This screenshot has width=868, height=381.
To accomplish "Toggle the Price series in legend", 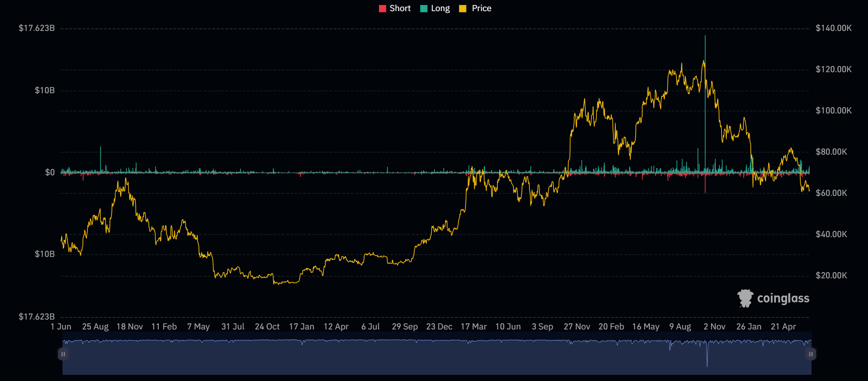I will 475,8.
